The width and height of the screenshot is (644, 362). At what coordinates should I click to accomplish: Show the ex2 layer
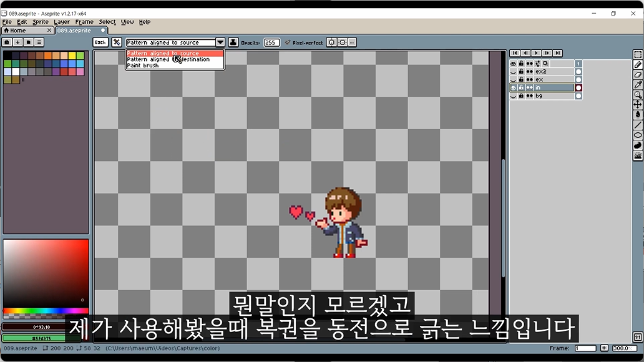coord(514,72)
